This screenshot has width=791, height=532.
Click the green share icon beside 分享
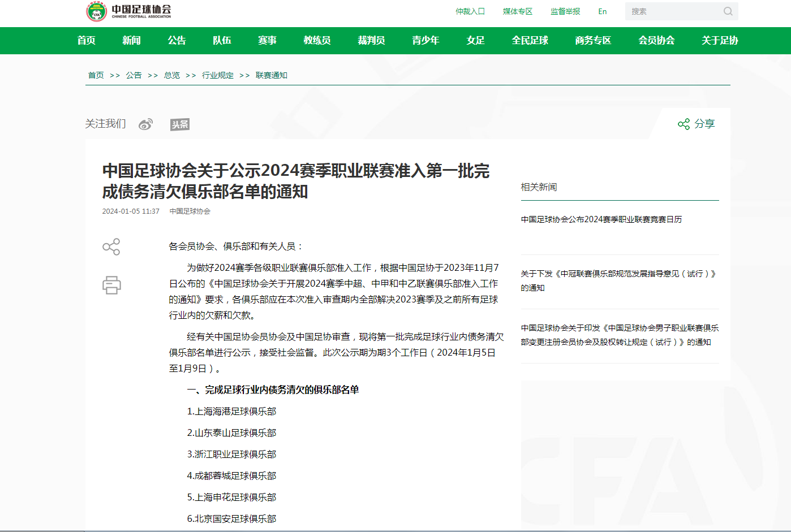tap(683, 124)
